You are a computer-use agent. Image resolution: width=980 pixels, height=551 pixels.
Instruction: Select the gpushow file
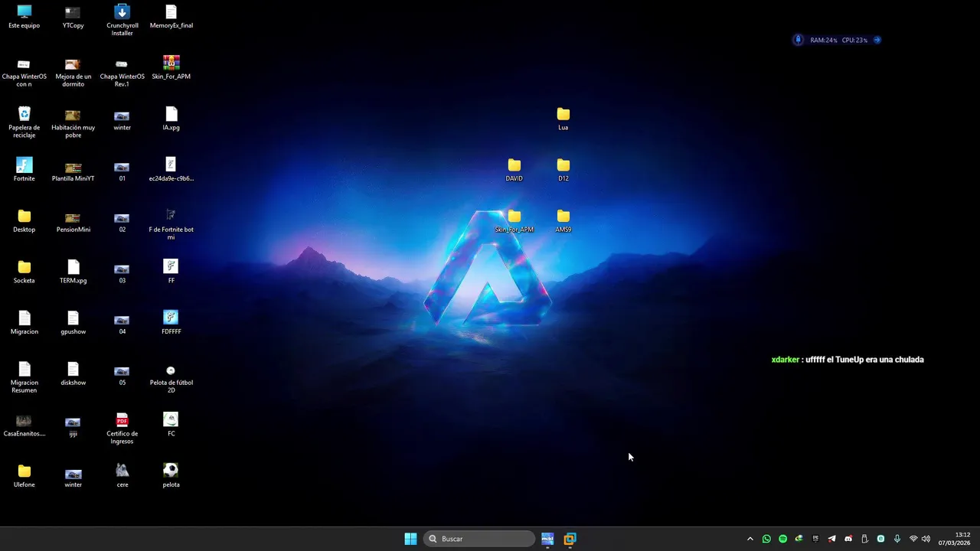(73, 323)
